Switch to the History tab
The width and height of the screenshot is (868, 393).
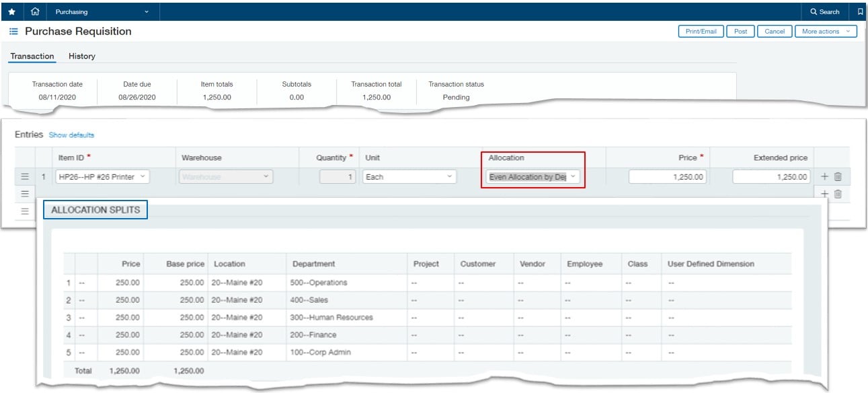click(82, 57)
